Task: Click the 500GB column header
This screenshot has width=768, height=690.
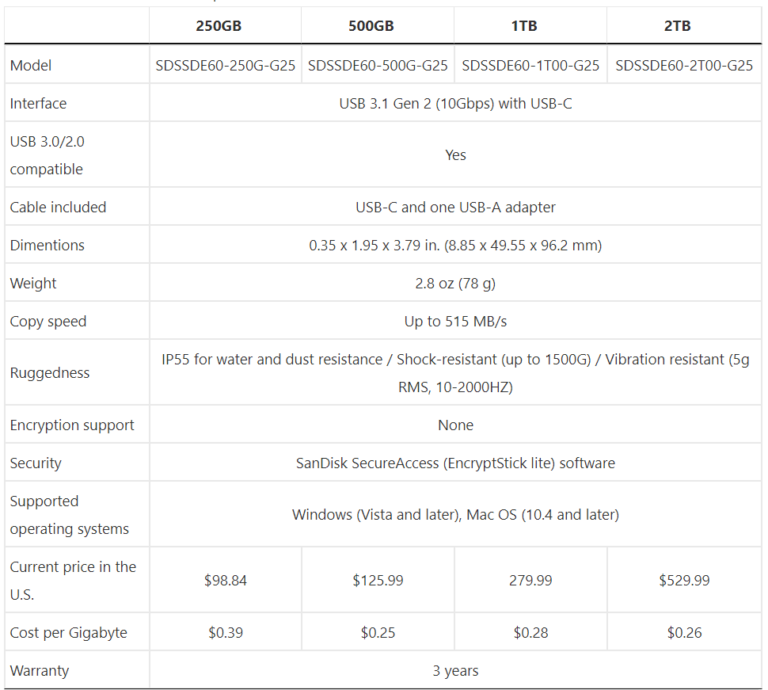Action: click(x=377, y=25)
